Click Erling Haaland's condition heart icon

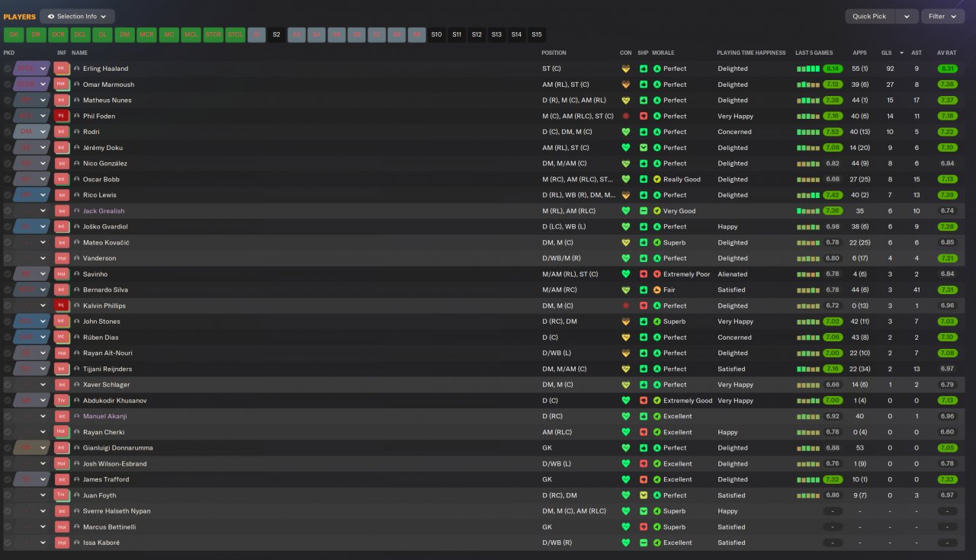(x=625, y=69)
